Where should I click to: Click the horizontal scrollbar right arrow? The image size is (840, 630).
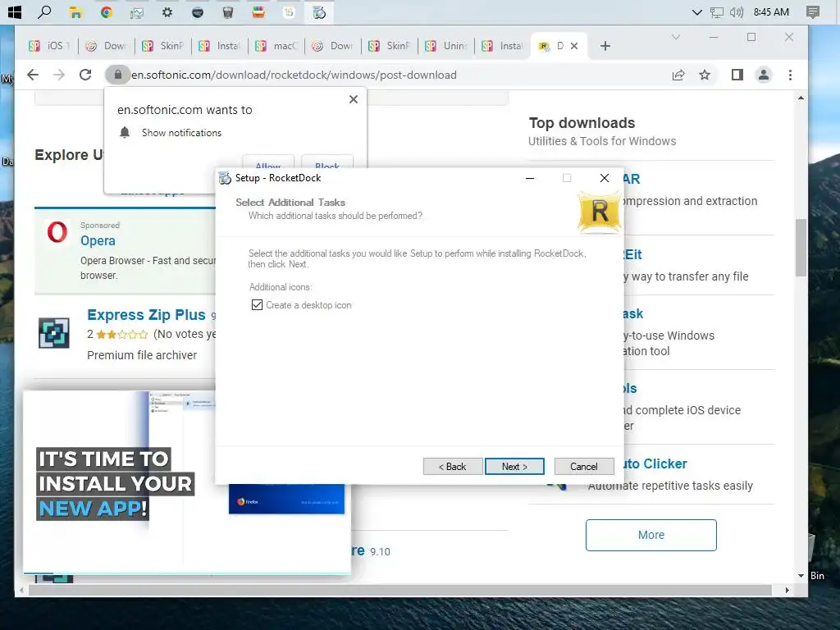[787, 590]
